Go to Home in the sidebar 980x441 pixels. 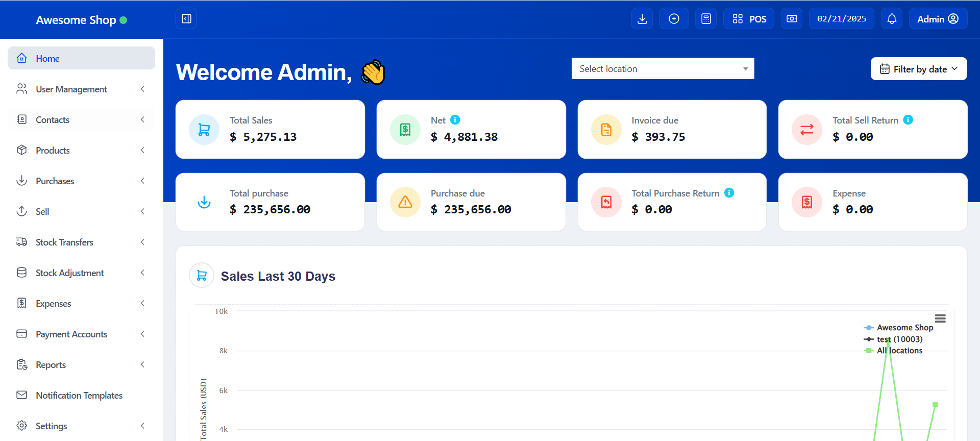point(81,58)
